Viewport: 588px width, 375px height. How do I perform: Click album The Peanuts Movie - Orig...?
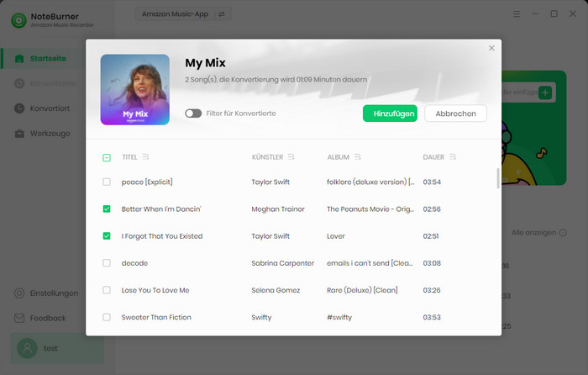370,209
